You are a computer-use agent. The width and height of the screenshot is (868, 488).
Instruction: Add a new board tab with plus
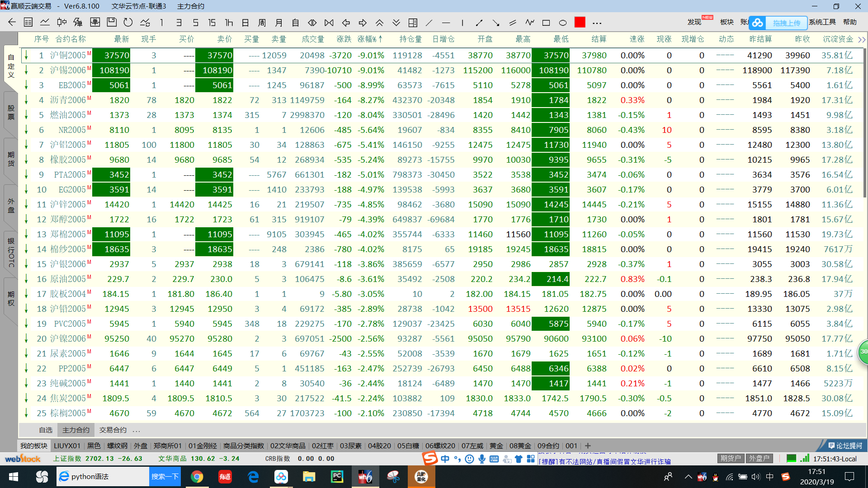587,446
